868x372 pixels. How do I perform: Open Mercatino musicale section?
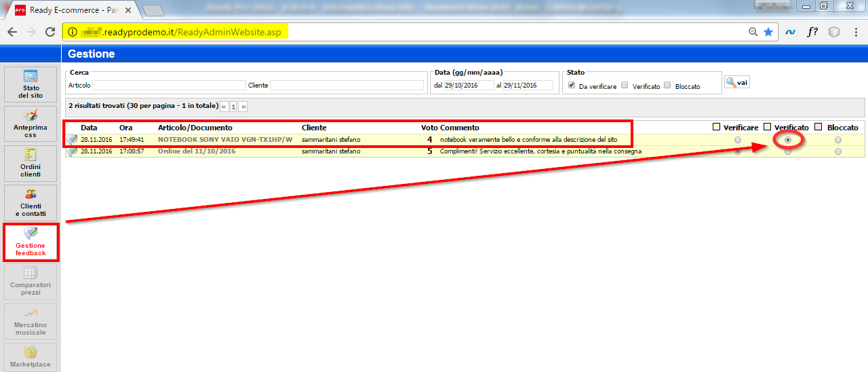[x=31, y=321]
